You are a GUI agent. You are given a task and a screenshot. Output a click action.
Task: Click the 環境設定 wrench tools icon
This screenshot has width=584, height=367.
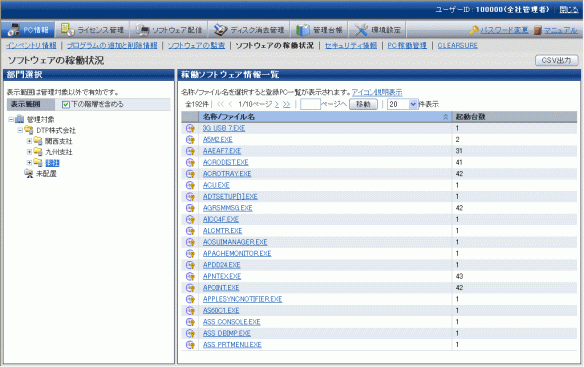(x=361, y=30)
